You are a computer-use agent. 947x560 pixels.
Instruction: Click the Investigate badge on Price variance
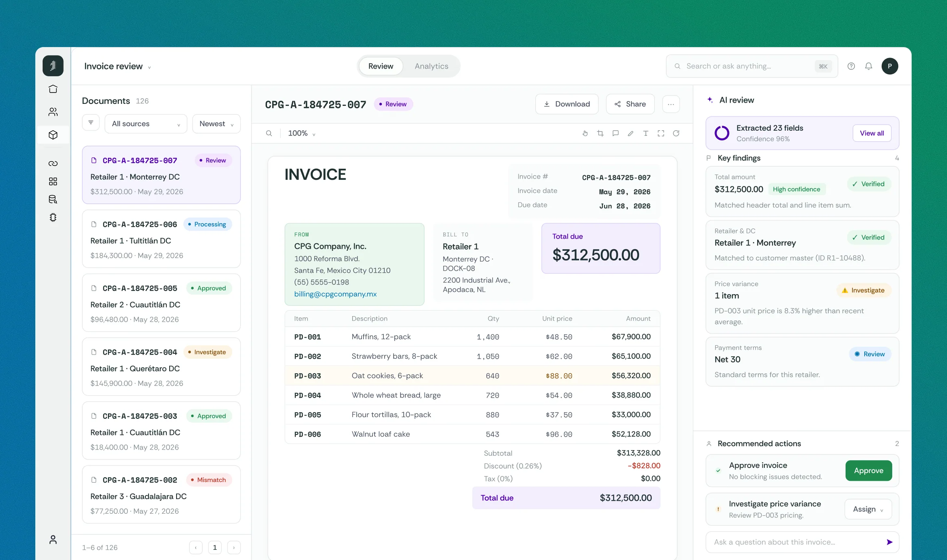point(863,291)
